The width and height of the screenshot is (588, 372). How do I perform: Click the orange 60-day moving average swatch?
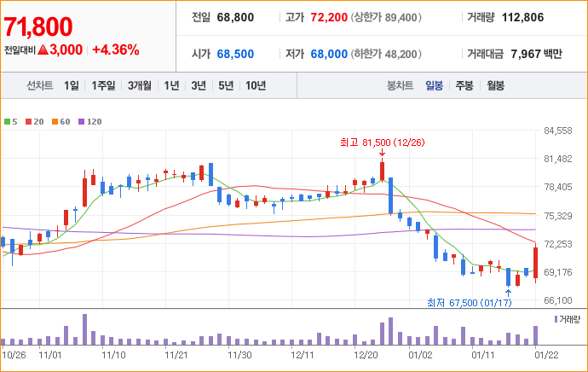coord(55,122)
